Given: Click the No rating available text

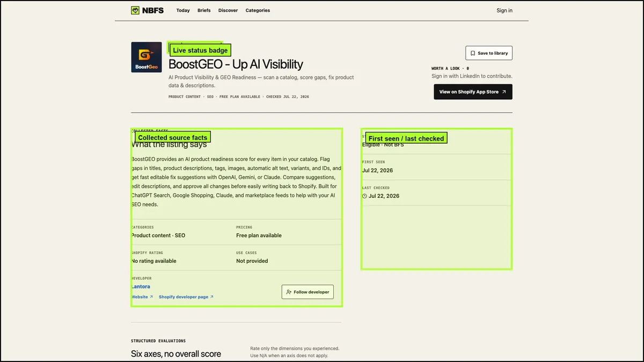Looking at the screenshot, I should (153, 261).
